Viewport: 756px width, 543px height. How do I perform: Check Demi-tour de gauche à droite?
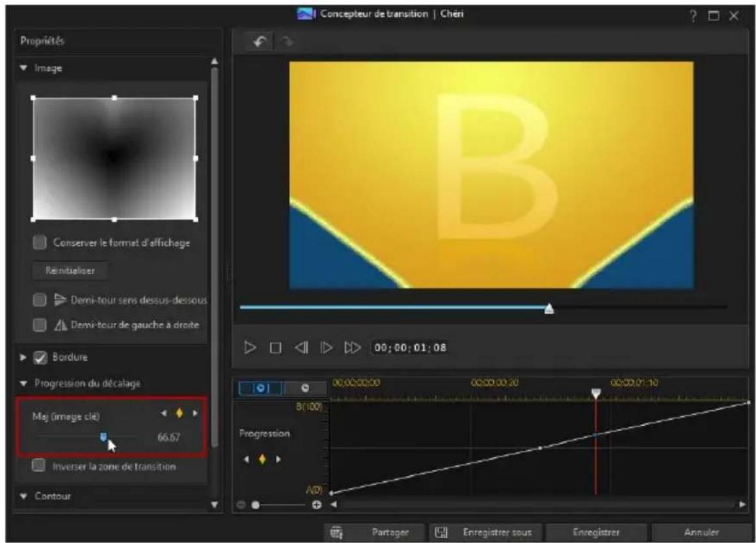pyautogui.click(x=40, y=325)
